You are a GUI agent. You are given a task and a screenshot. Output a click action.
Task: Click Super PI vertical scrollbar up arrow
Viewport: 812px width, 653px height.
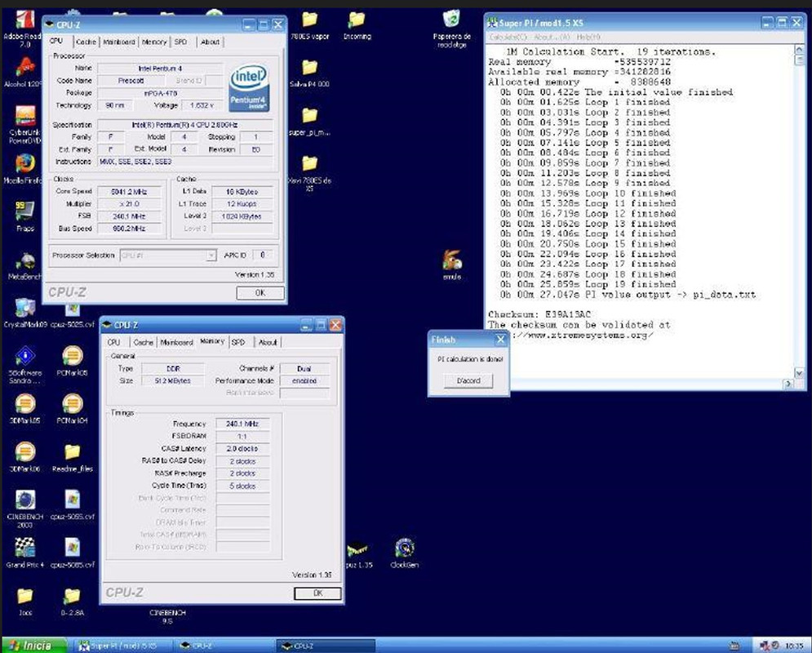[799, 50]
